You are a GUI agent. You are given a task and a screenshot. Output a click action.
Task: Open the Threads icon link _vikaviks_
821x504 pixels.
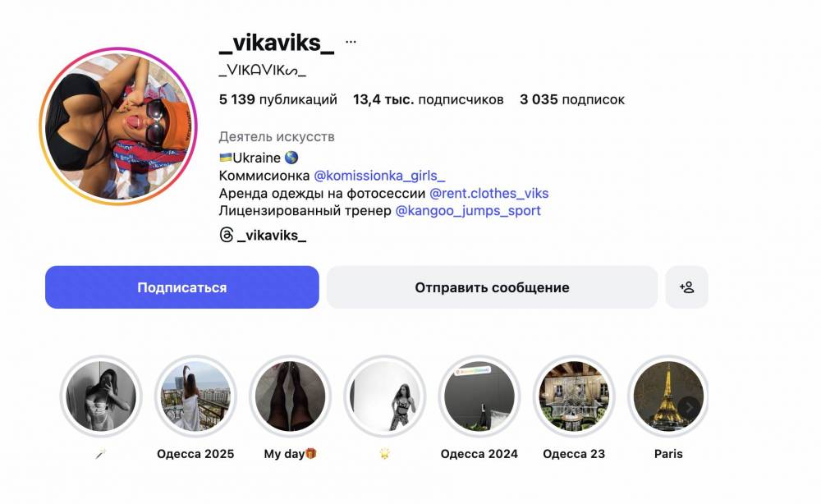[263, 235]
